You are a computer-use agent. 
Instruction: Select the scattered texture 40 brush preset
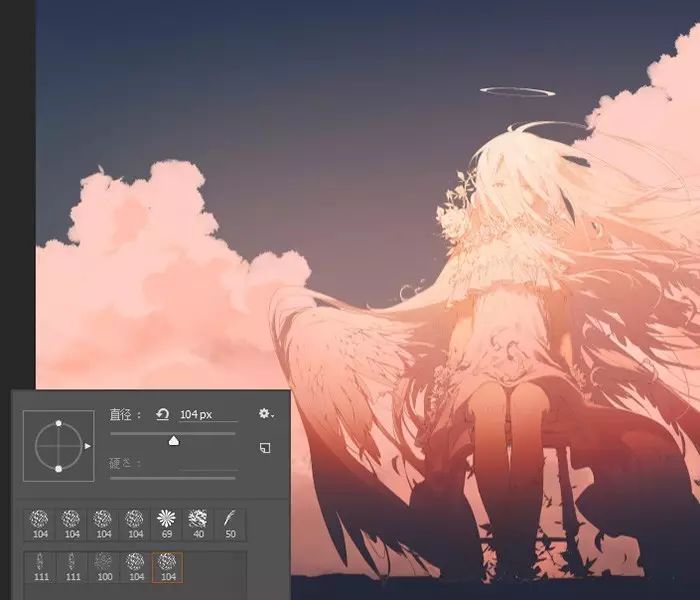[198, 525]
